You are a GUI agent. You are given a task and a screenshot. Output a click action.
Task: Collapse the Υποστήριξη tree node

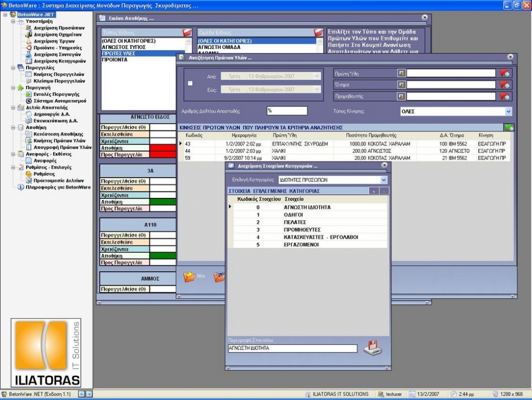[x=13, y=21]
